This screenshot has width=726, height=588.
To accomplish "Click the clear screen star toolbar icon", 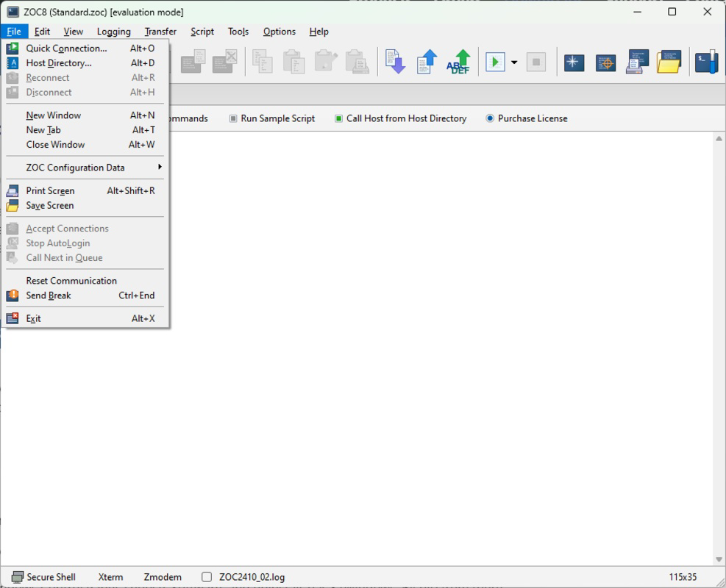I will click(x=574, y=62).
